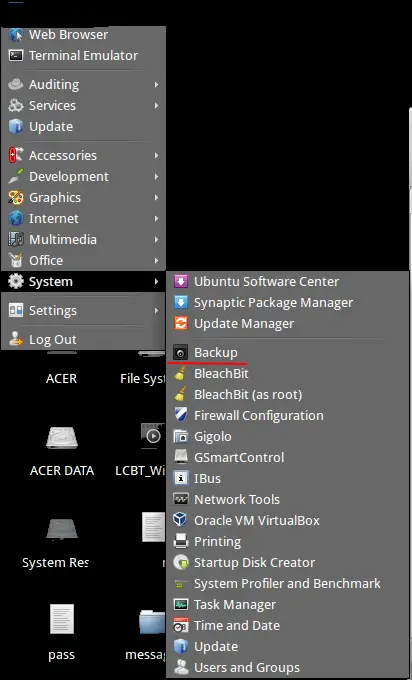This screenshot has height=680, width=412.
Task: Open Firewall Configuration shield icon
Action: [180, 415]
